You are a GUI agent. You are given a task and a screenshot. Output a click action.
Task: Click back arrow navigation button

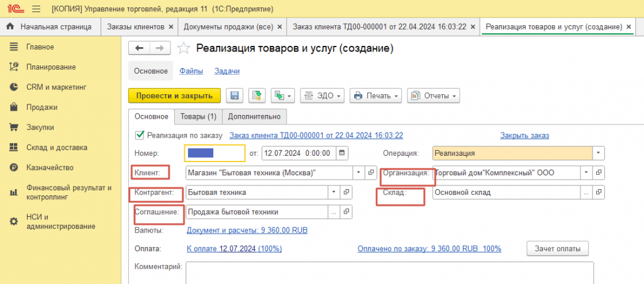point(139,48)
